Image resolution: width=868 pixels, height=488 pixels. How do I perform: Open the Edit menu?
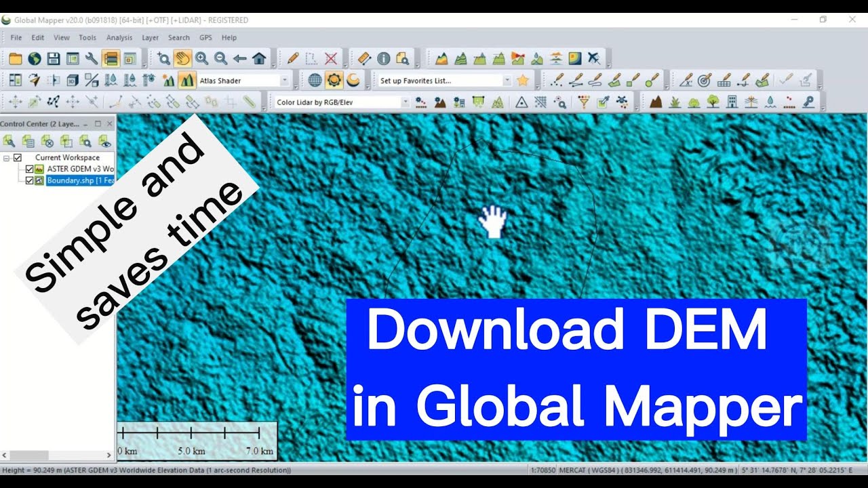point(37,37)
